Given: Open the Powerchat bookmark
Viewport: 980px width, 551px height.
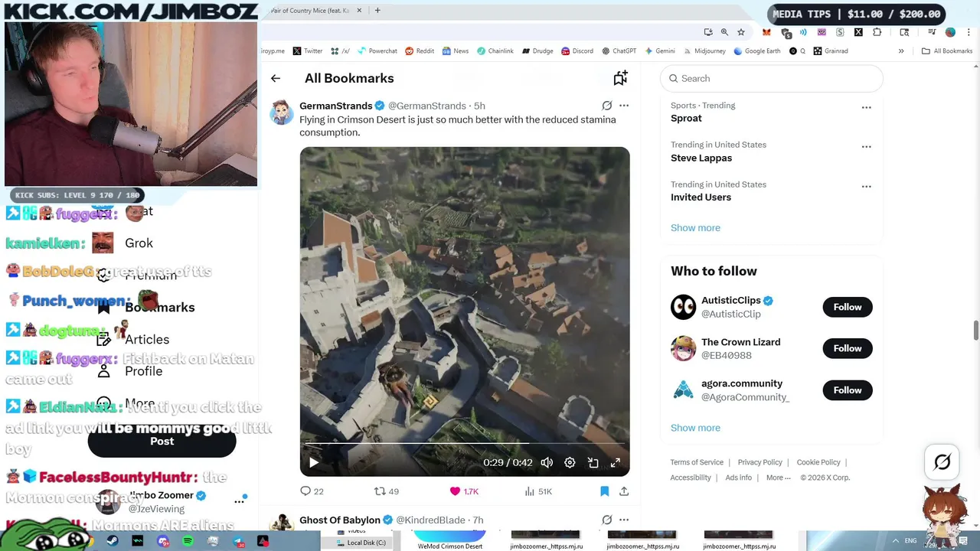Looking at the screenshot, I should coord(376,51).
